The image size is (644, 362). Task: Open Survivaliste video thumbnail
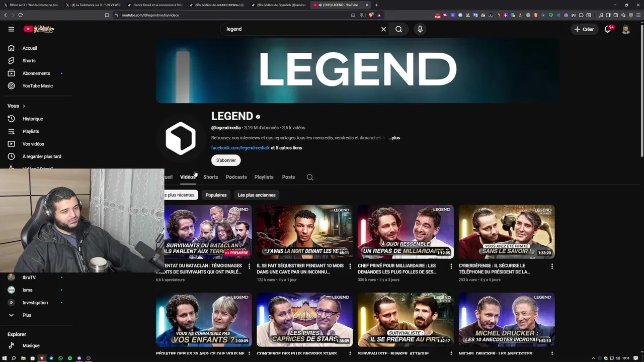click(x=406, y=320)
